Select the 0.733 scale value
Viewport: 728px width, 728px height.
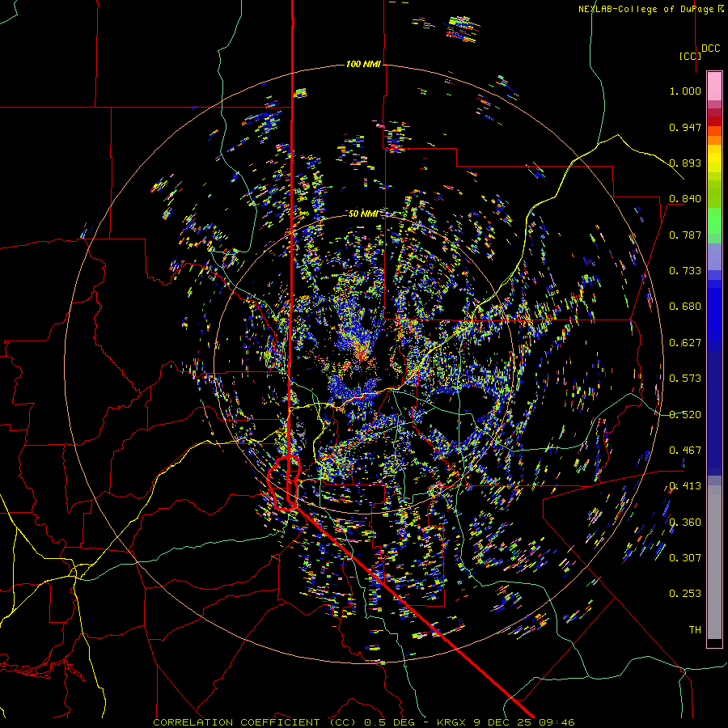pyautogui.click(x=685, y=271)
